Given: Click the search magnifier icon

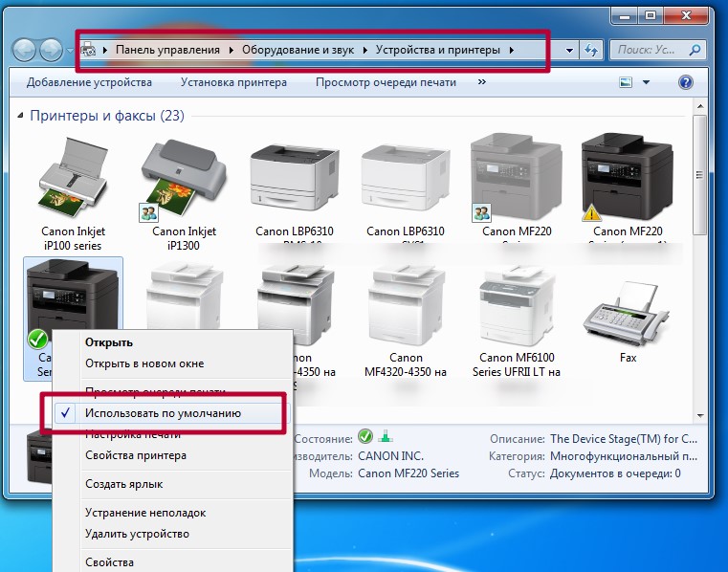Looking at the screenshot, I should [x=695, y=50].
